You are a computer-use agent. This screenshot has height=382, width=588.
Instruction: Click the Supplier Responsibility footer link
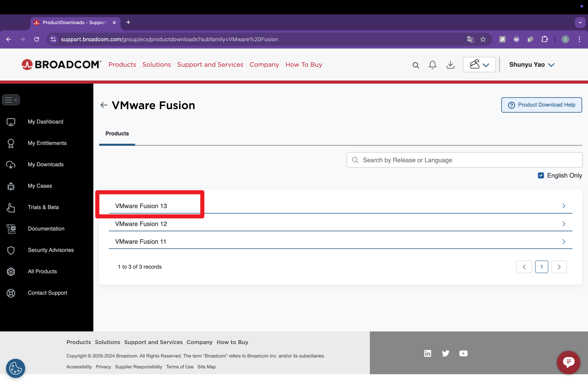coord(138,367)
